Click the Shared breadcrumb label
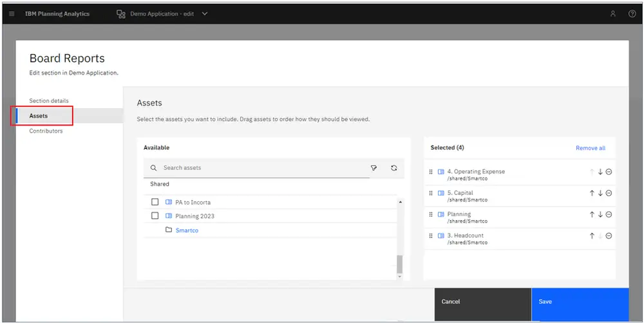This screenshot has height=323, width=644. [x=159, y=184]
